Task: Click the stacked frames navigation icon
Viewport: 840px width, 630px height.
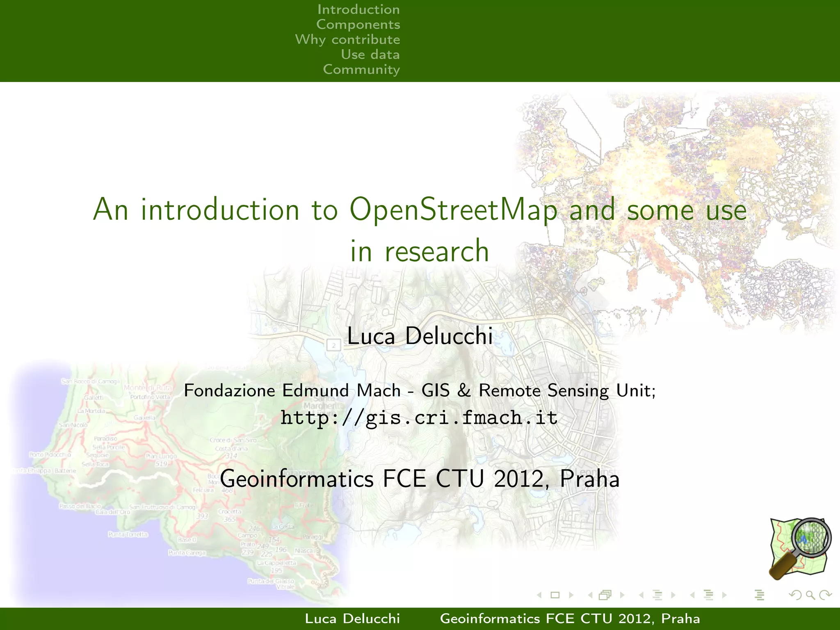Action: [x=605, y=595]
